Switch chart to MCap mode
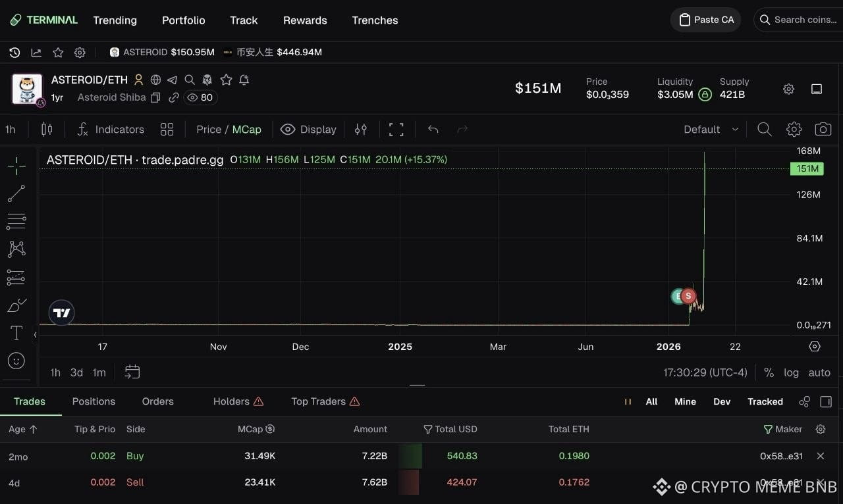Viewport: 843px width, 504px height. [x=247, y=130]
